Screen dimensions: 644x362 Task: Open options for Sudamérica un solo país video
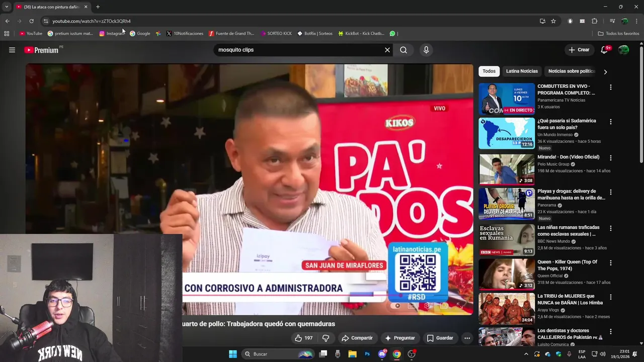click(x=611, y=122)
